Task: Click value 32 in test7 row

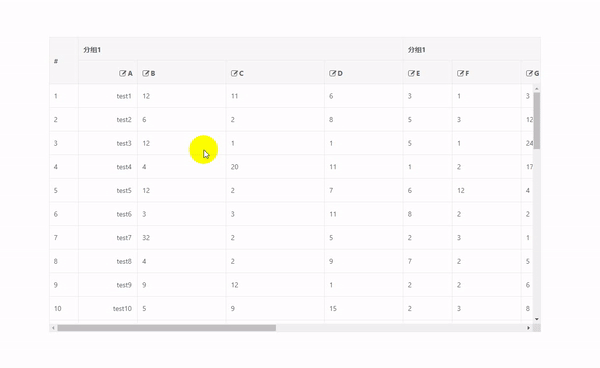Action: tap(146, 238)
